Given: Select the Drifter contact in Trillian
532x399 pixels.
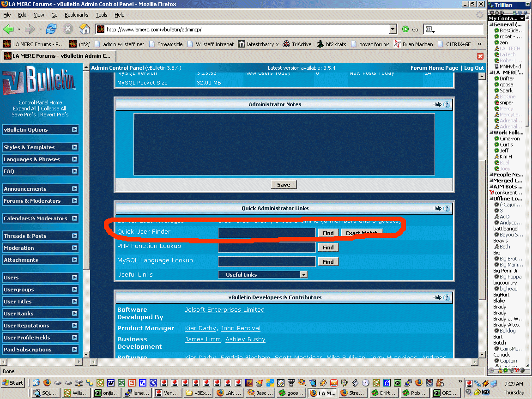Looking at the screenshot, I should point(507,79).
